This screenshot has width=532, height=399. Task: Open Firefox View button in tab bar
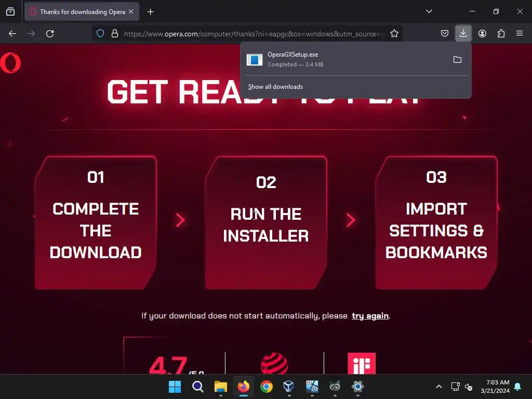click(x=10, y=11)
